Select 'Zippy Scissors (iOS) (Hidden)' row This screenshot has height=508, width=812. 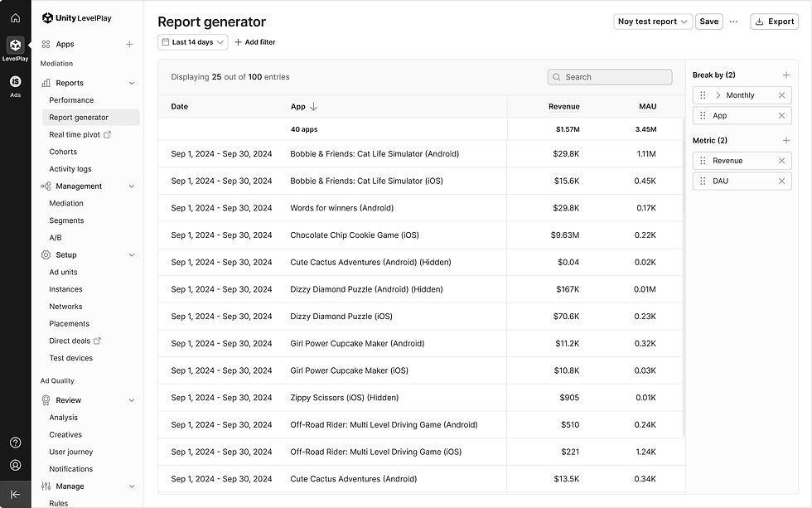tap(421, 398)
